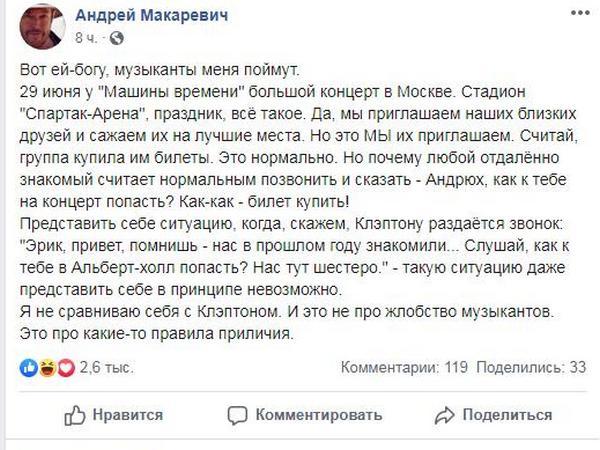Click the share arrow icon beside Поделиться
Image resolution: width=600 pixels, height=450 pixels.
446,415
